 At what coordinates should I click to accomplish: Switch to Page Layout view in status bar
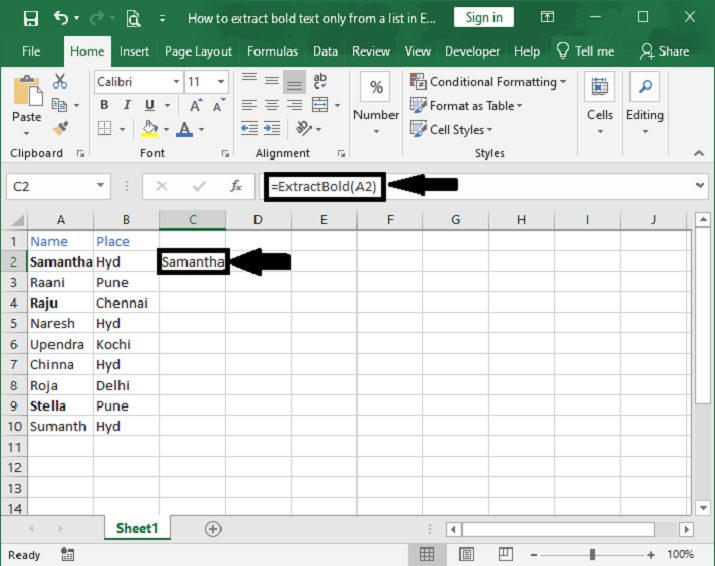[x=466, y=555]
